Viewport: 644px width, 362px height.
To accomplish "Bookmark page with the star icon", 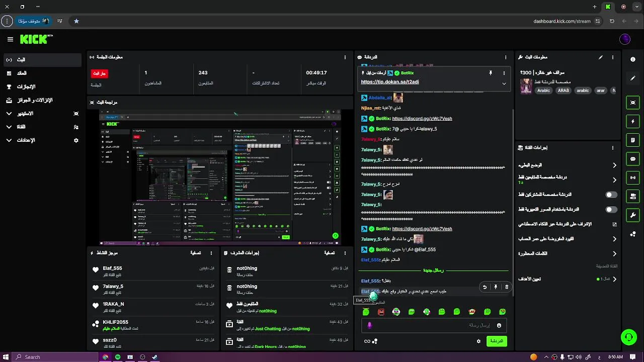I will 76,21.
